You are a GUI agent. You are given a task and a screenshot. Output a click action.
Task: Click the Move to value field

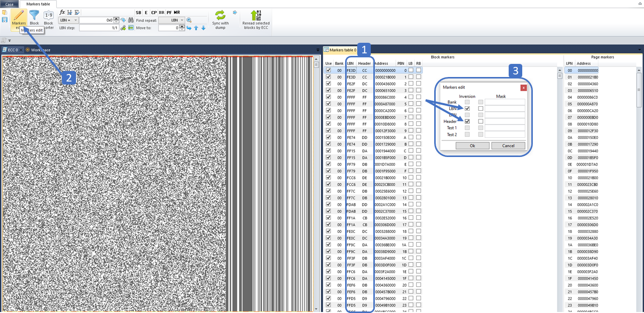pyautogui.click(x=169, y=28)
